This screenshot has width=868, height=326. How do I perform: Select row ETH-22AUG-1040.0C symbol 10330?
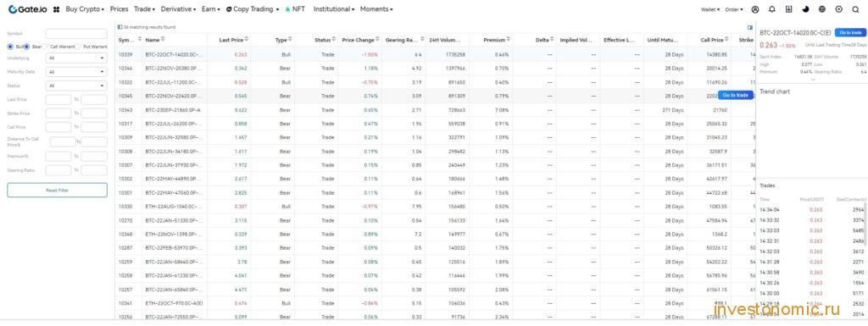tap(435, 207)
